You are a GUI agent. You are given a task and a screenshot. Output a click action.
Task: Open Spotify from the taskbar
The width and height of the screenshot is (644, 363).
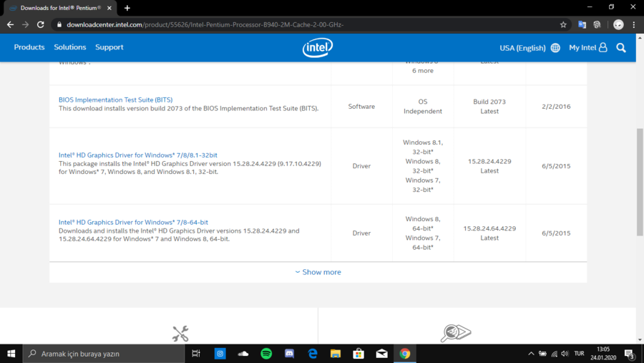(x=266, y=354)
